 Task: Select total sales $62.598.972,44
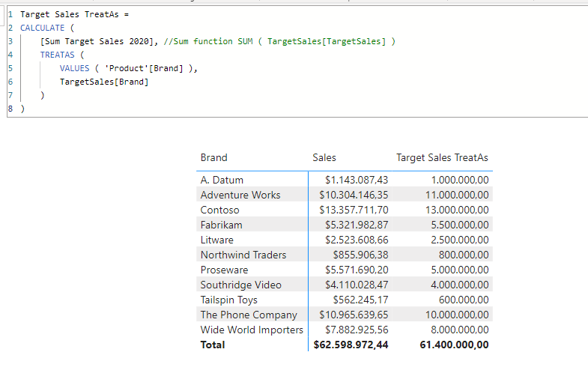point(351,345)
